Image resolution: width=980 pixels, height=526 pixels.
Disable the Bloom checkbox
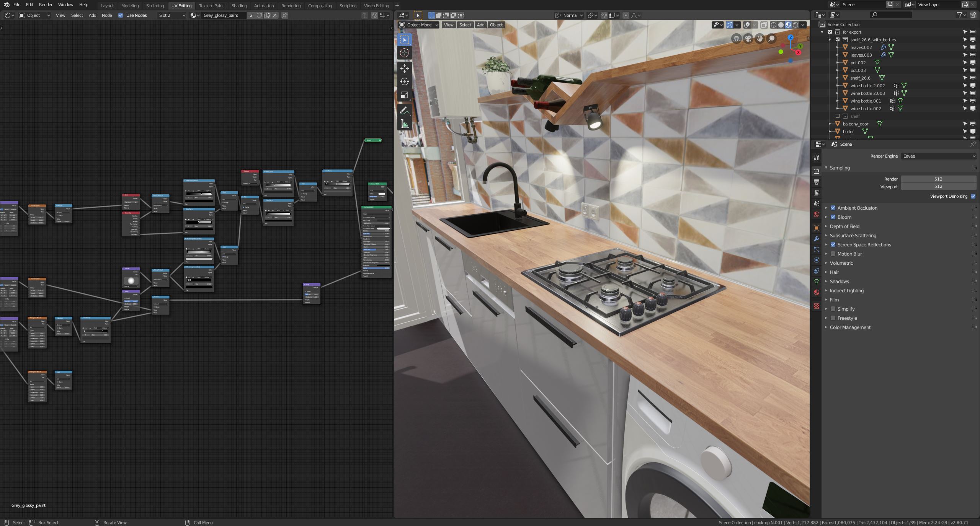point(833,217)
